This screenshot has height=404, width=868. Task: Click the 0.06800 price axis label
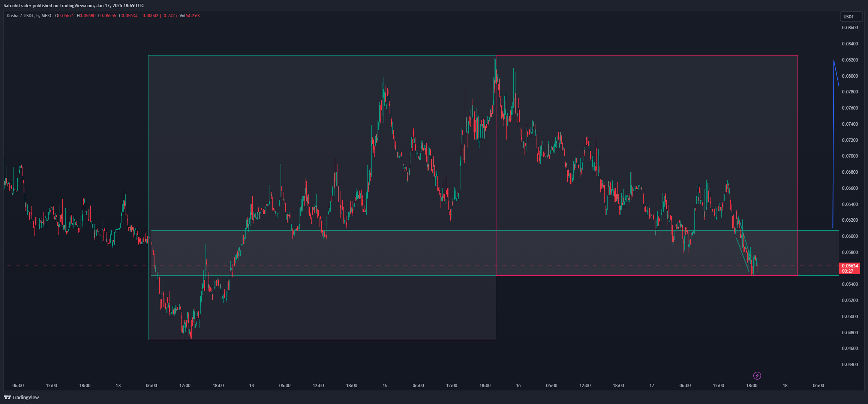(850, 172)
